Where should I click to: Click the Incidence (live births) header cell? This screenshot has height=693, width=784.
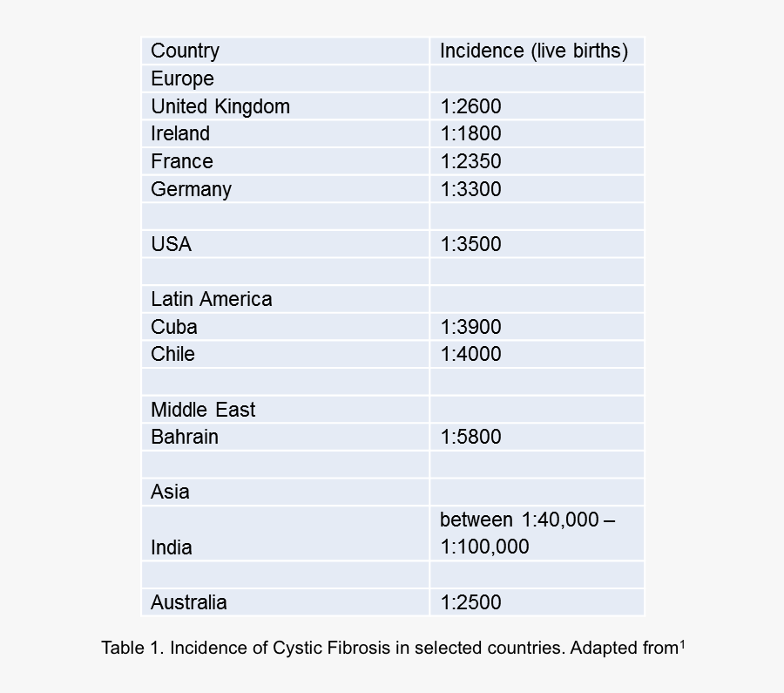(x=533, y=51)
